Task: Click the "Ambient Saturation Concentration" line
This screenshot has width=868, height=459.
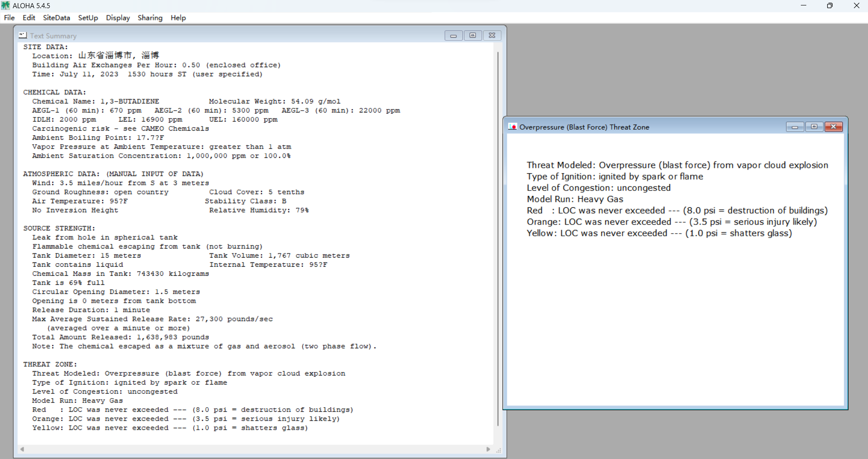Action: [x=162, y=156]
